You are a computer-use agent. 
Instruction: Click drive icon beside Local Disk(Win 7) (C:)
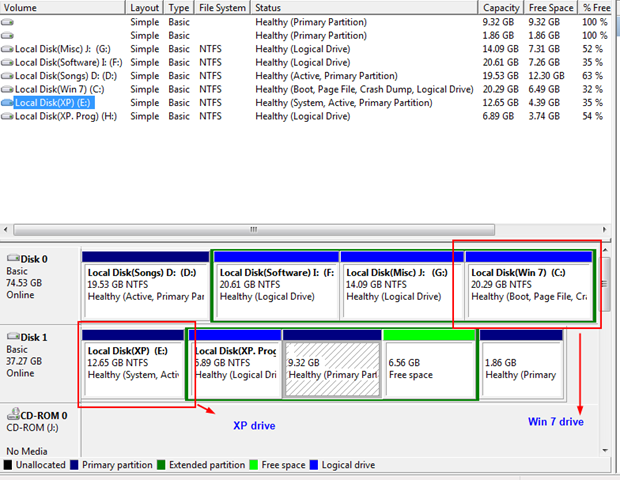7,89
